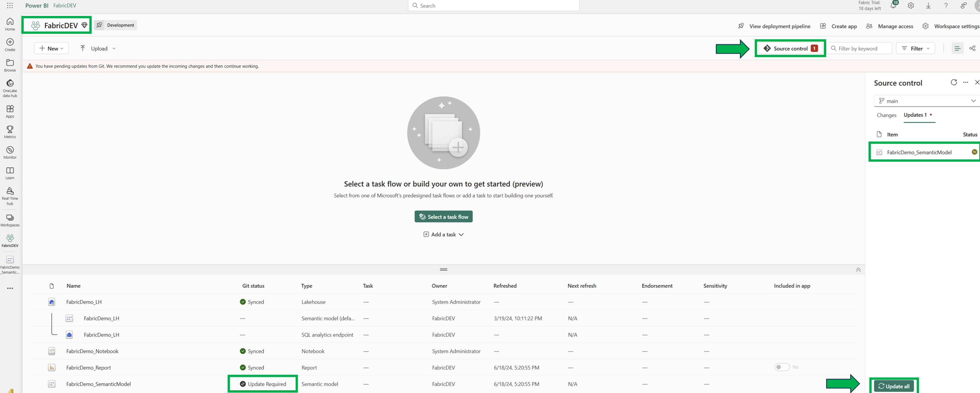Viewport: 980px width, 393px height.
Task: Select FabricDemo_SemanticModel in Source control list
Action: 925,152
